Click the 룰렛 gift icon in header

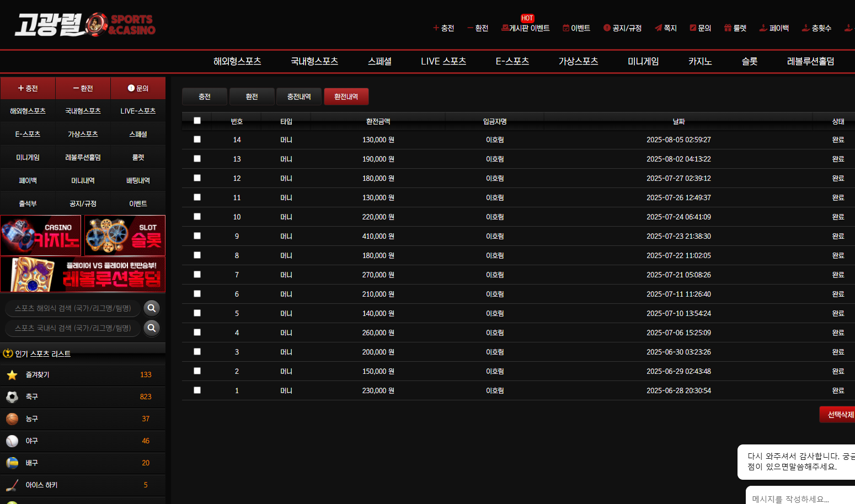pos(728,28)
